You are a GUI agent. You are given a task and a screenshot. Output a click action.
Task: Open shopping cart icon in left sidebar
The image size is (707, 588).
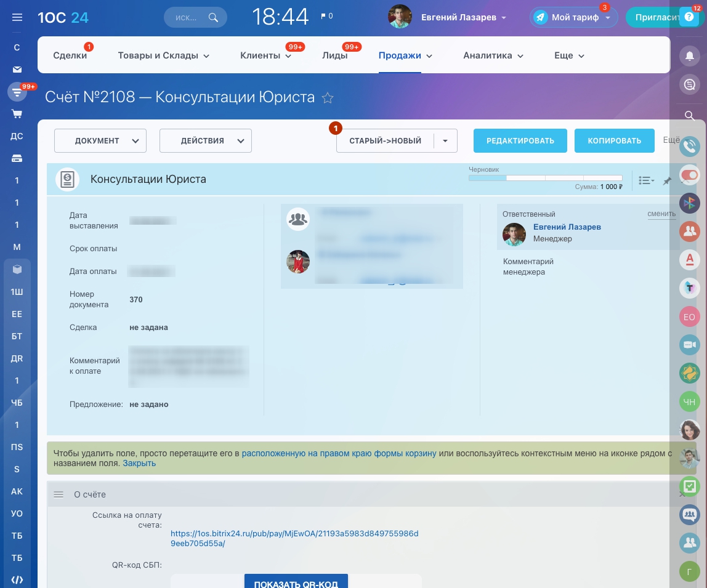[17, 114]
